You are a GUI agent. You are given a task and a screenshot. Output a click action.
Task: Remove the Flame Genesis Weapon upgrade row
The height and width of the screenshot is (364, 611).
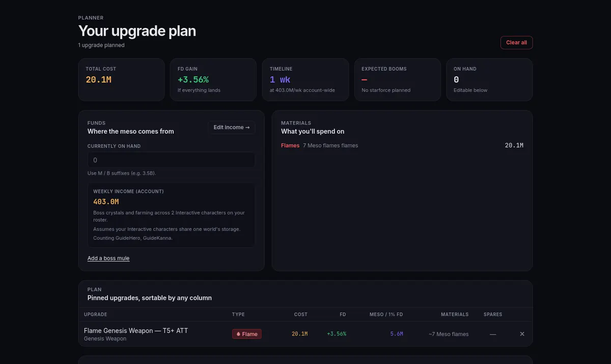pyautogui.click(x=522, y=334)
